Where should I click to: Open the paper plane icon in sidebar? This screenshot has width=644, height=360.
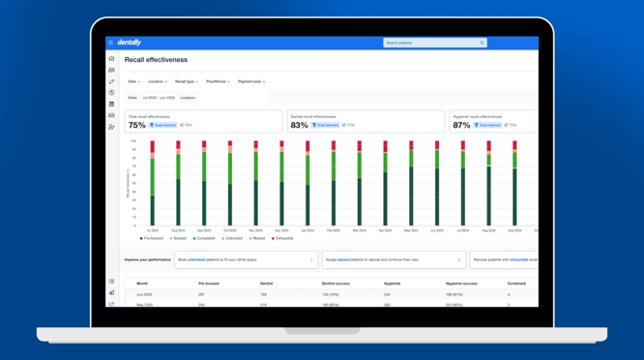coord(111,292)
